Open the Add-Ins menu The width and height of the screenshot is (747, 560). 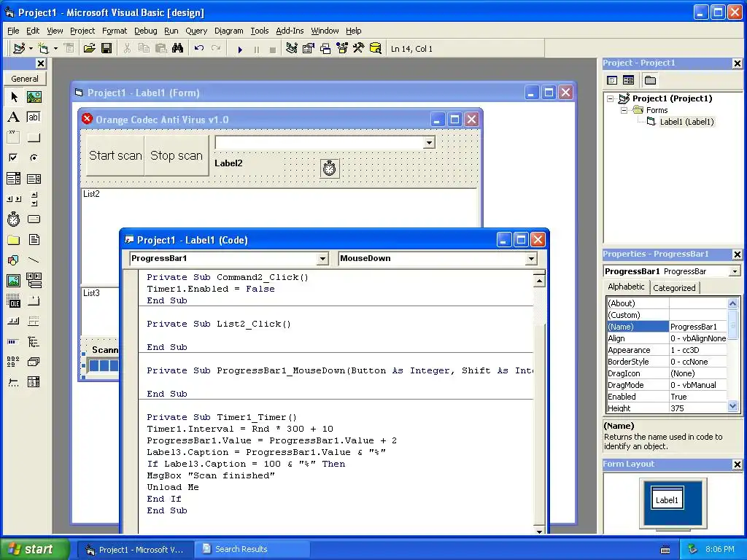tap(290, 31)
